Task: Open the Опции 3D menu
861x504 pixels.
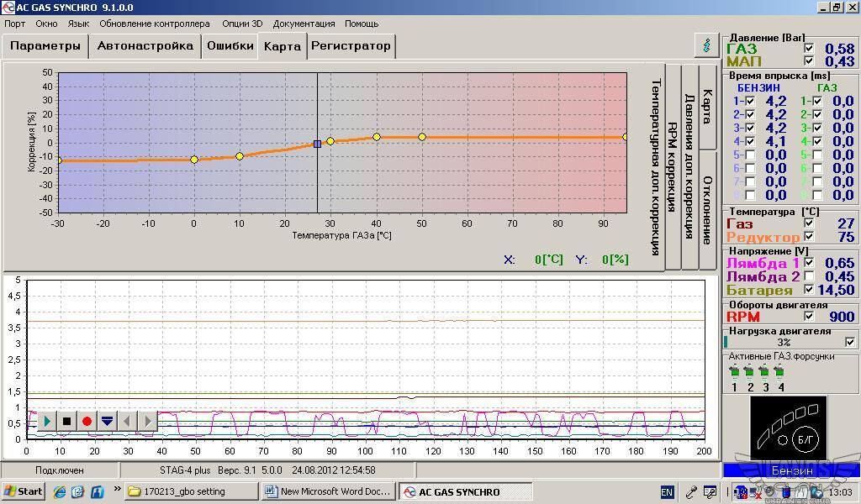Action: [x=242, y=24]
